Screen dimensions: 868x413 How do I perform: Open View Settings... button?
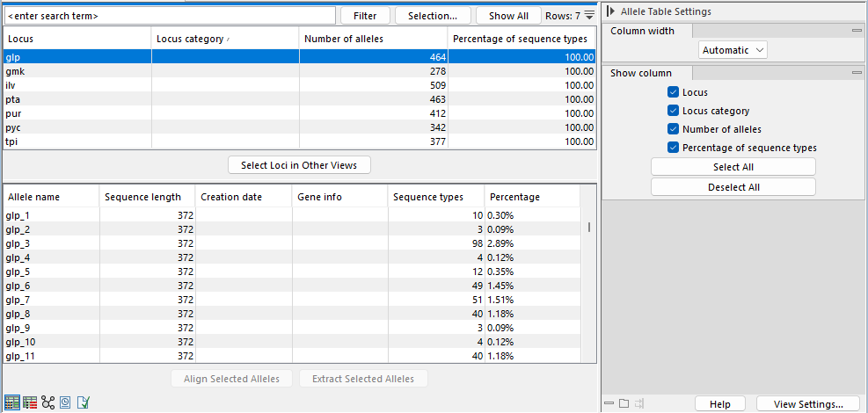coord(808,404)
